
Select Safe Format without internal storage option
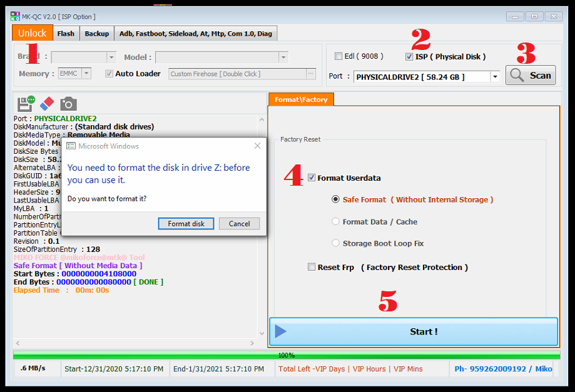click(x=335, y=199)
